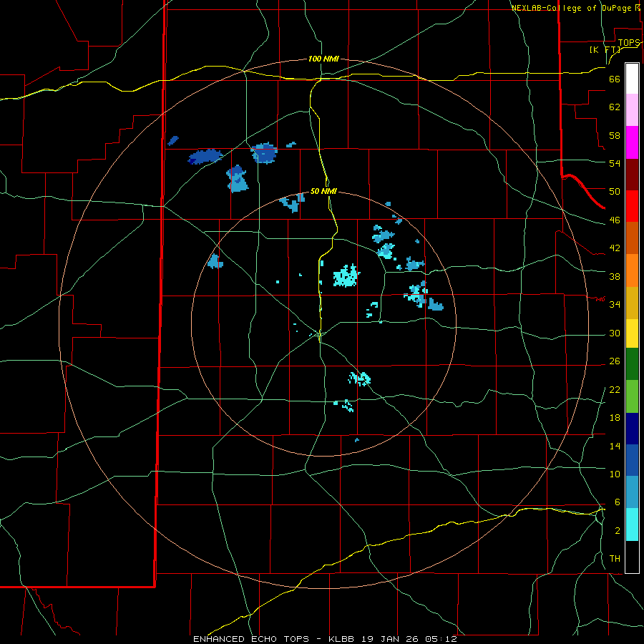Click the legend value 6
The image size is (644, 644).
click(617, 502)
